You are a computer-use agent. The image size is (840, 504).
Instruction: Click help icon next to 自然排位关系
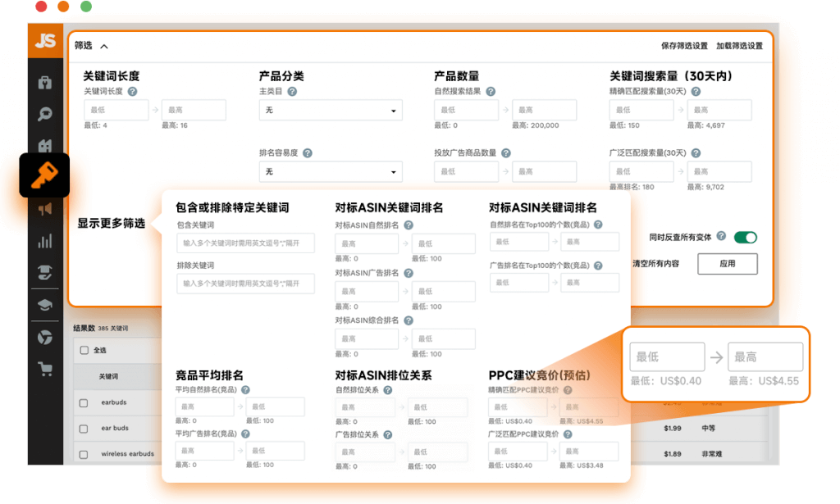tap(387, 390)
